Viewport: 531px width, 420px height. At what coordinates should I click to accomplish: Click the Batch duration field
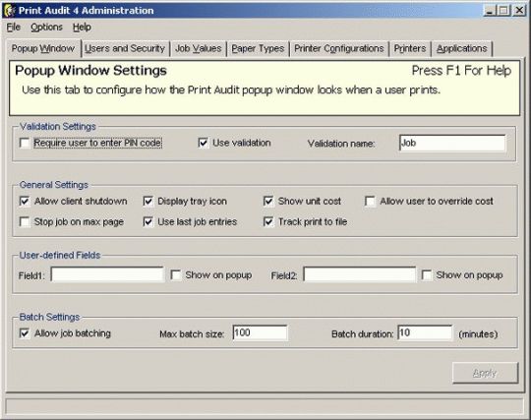click(x=425, y=333)
